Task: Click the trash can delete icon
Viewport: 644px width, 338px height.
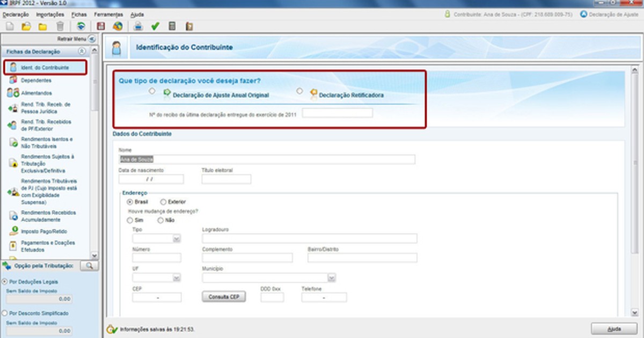Action: coord(60,26)
